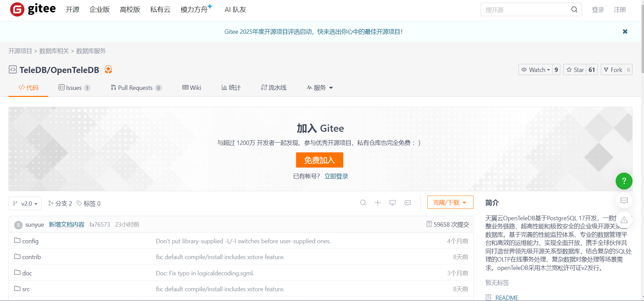Click the commits history icon beside 59658

pyautogui.click(x=429, y=224)
